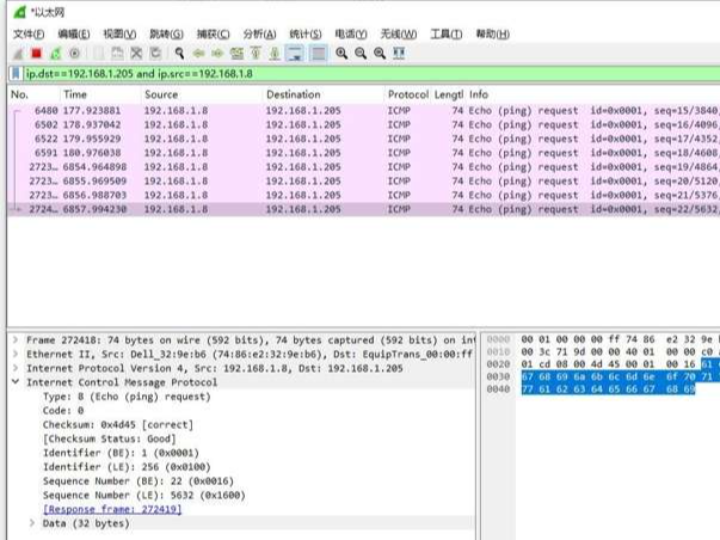Viewport: 720px width, 540px height.
Task: Follow the Response frame: 272419 link
Action: pyautogui.click(x=112, y=509)
